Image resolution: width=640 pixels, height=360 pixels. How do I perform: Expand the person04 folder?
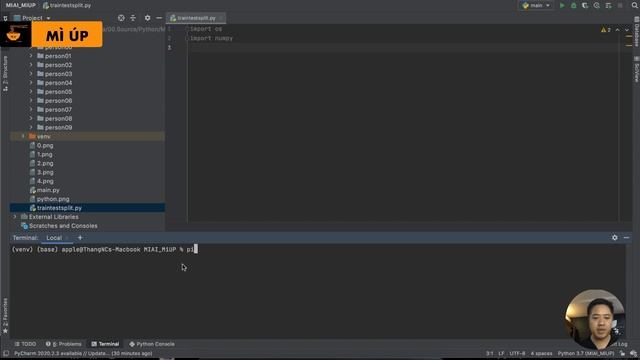[x=31, y=83]
